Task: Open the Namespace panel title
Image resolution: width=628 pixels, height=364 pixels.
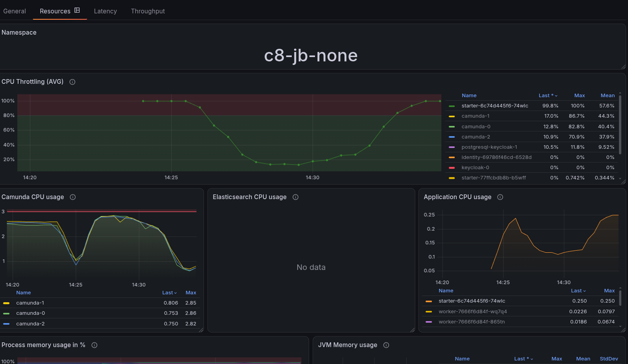Action: point(19,33)
